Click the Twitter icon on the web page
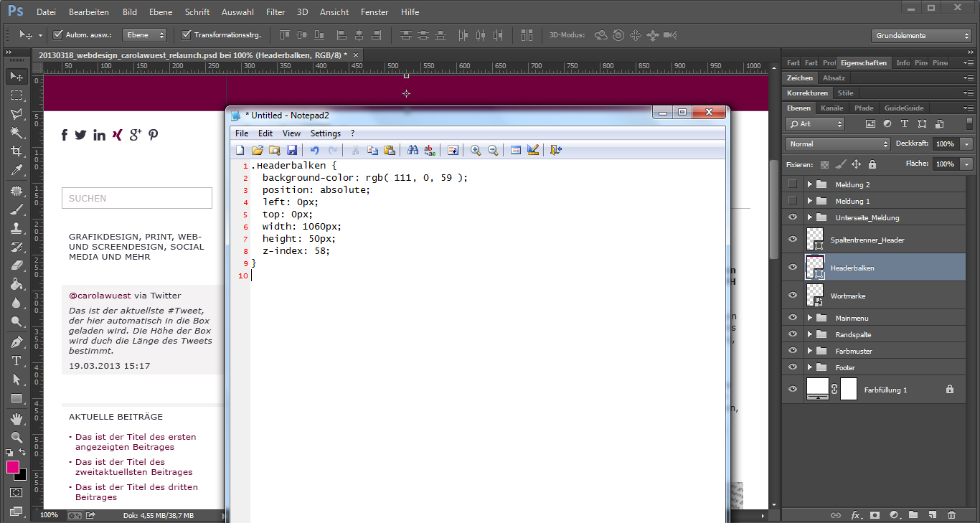The width and height of the screenshot is (980, 523). tap(80, 135)
